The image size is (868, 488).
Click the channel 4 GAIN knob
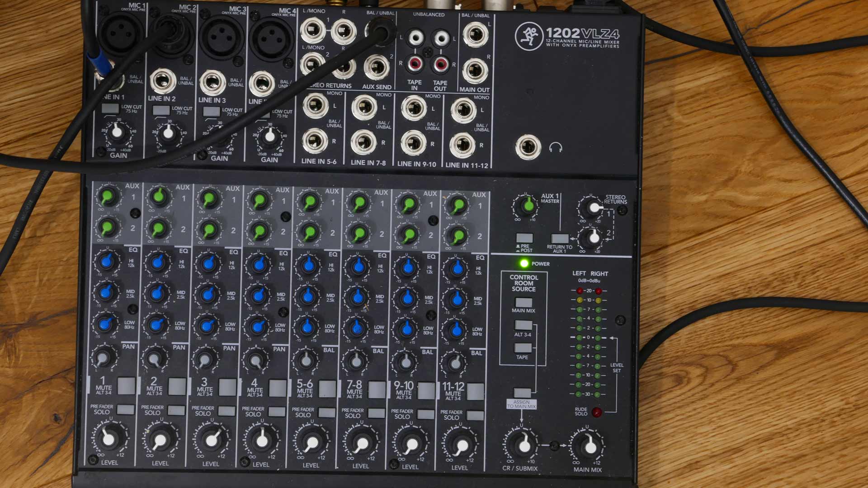pyautogui.click(x=270, y=136)
